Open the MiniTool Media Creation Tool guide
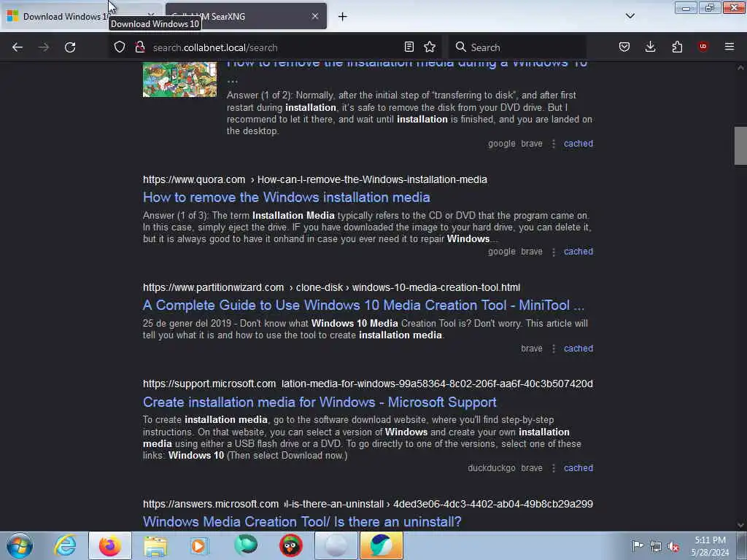Image resolution: width=747 pixels, height=560 pixels. click(363, 306)
